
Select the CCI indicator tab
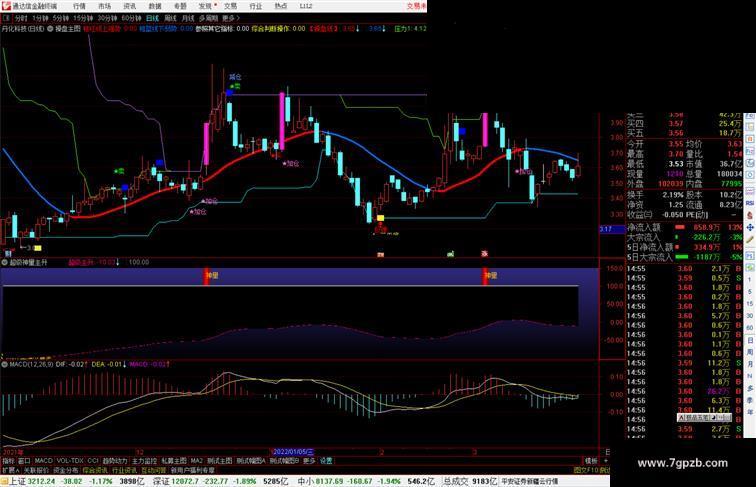coord(93,461)
